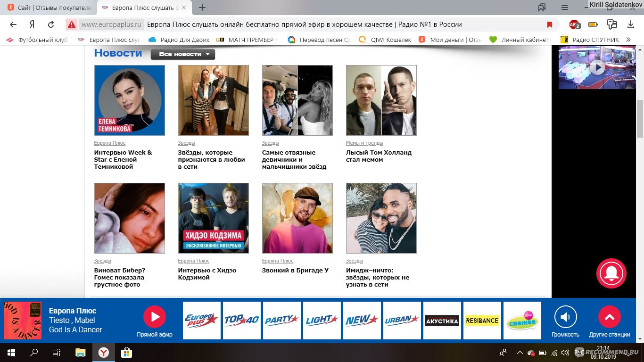
Task: Click Мемы и тренды category tag
Action: coord(364,143)
